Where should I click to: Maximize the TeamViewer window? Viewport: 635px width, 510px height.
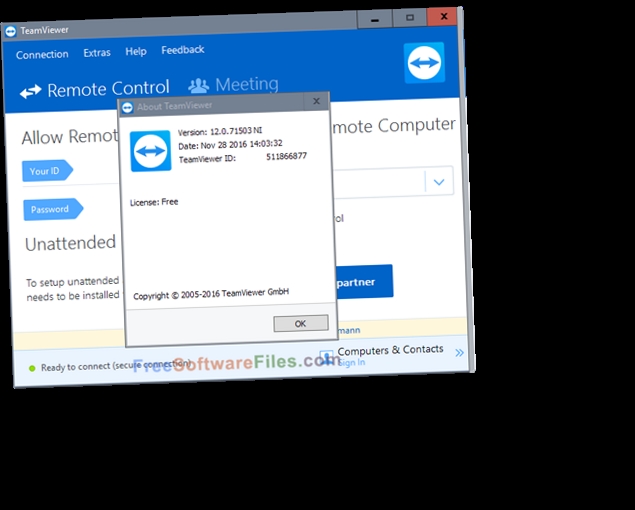(x=409, y=17)
